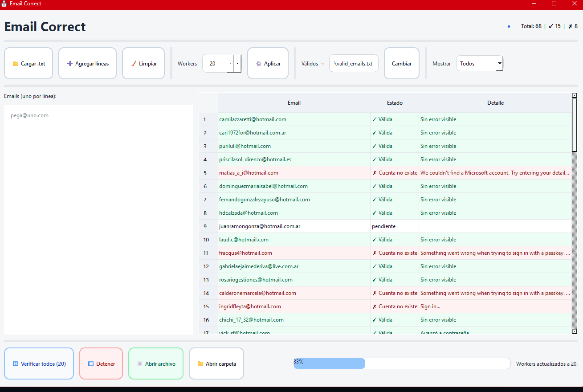Click the folder icon on Cargar .txt
This screenshot has width=583, height=392.
tap(16, 64)
